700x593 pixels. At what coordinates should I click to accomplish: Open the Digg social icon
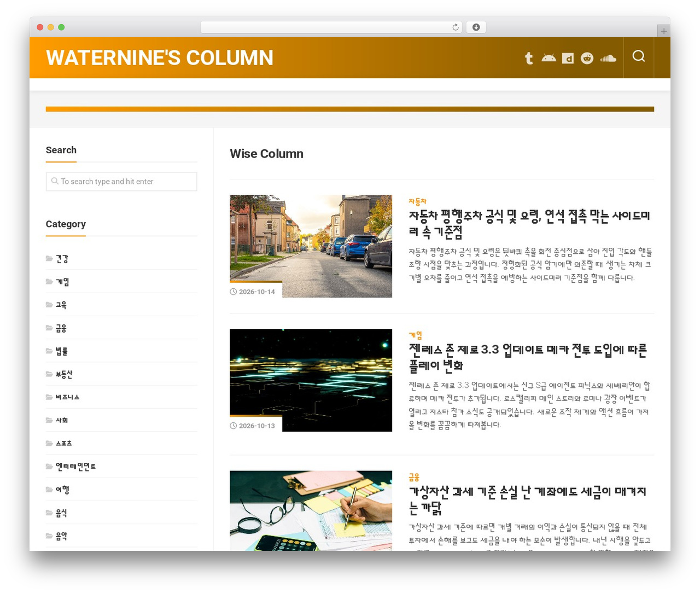pyautogui.click(x=568, y=58)
